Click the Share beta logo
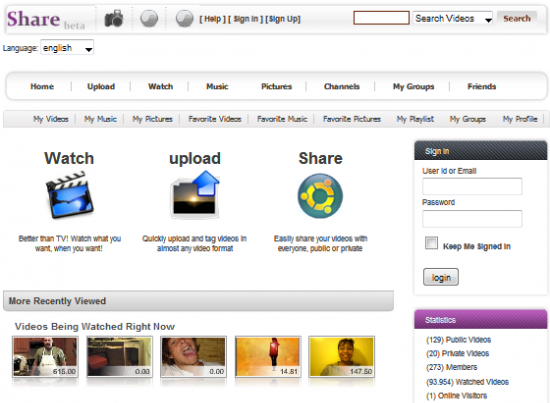The image size is (550, 403). click(x=46, y=20)
